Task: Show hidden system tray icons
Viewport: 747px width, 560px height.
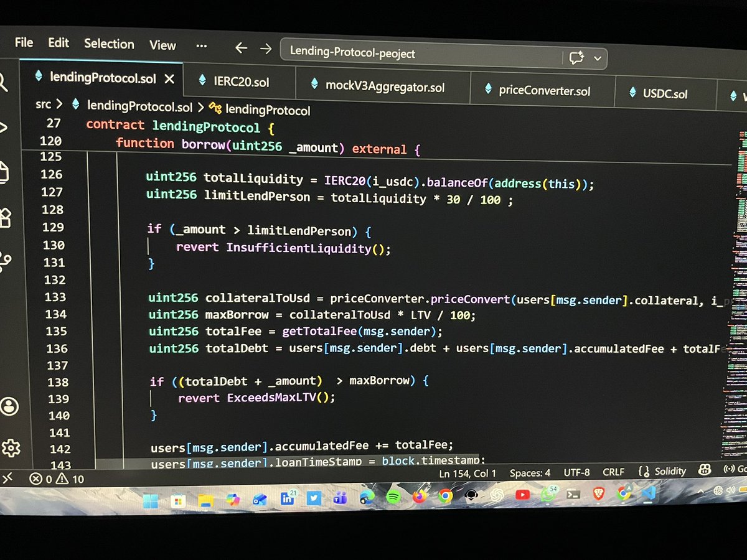Action: 702,493
